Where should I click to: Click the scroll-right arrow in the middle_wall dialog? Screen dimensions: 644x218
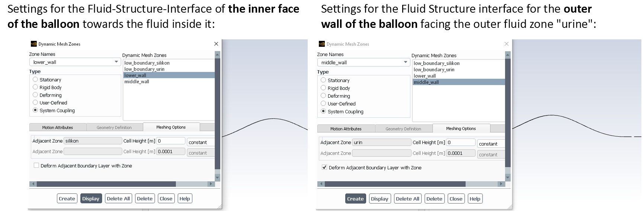[501, 184]
